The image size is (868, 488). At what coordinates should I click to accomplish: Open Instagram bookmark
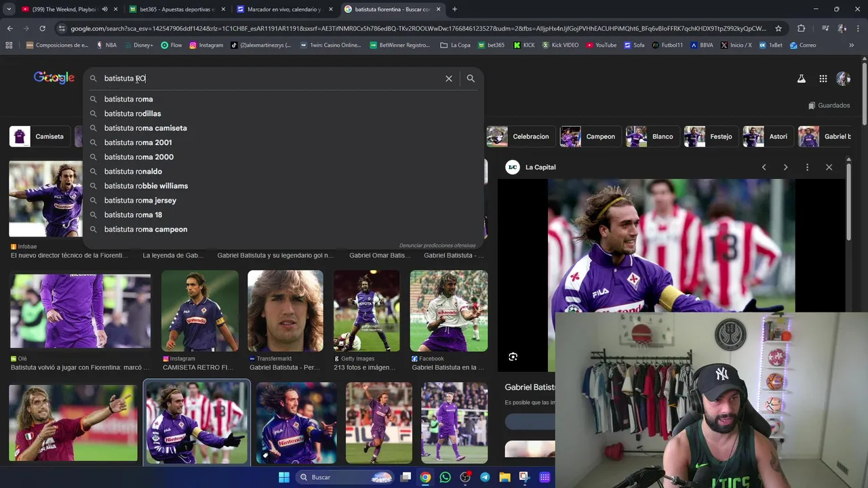click(206, 45)
